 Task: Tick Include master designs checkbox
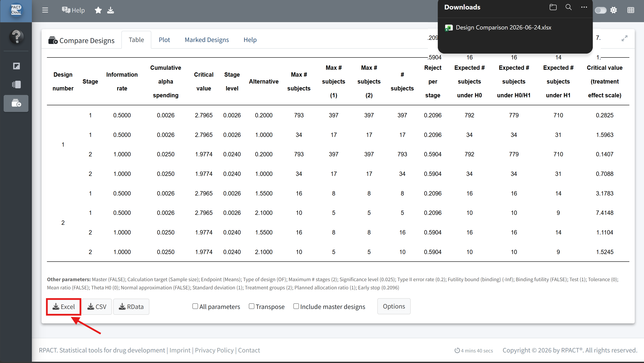pos(296,306)
